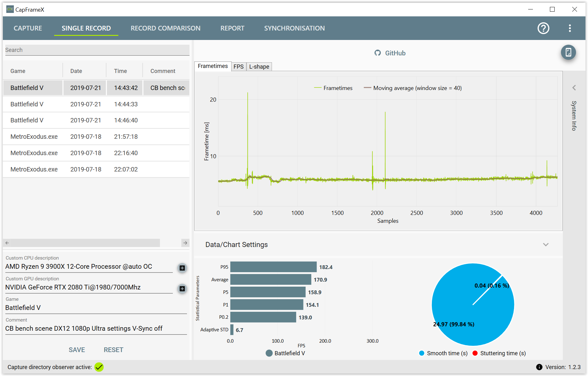This screenshot has width=588, height=376.
Task: Select MetroExodus.exe record at 21:57:18
Action: point(96,137)
